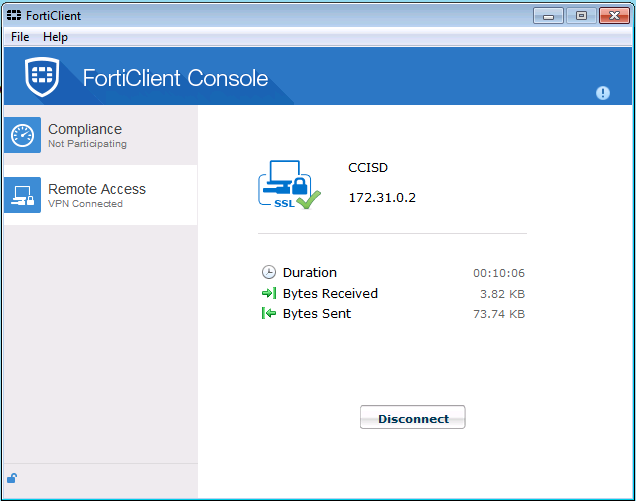Open the Help menu
636x501 pixels.
click(55, 37)
